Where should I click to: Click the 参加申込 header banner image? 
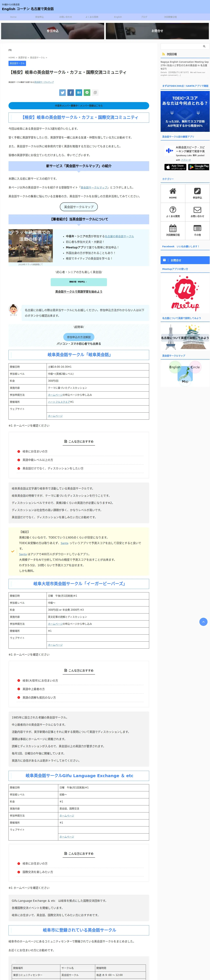click(x=53, y=31)
